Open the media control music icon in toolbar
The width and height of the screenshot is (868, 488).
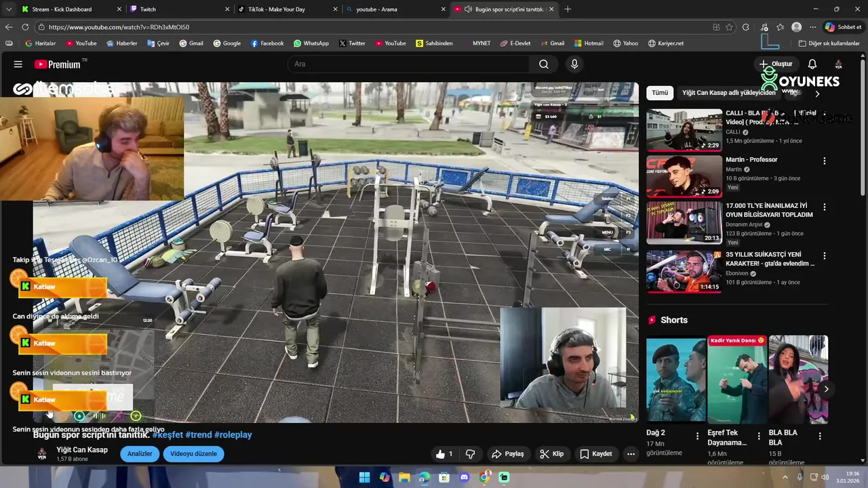pos(764,27)
